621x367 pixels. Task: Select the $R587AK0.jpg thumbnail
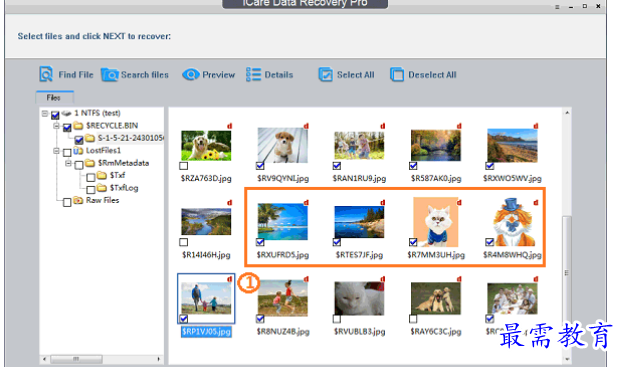tap(436, 146)
